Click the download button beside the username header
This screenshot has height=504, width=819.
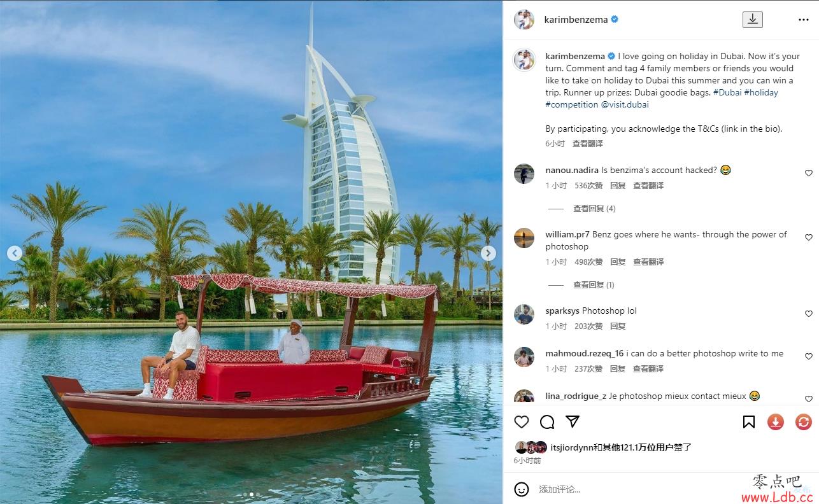[x=752, y=20]
